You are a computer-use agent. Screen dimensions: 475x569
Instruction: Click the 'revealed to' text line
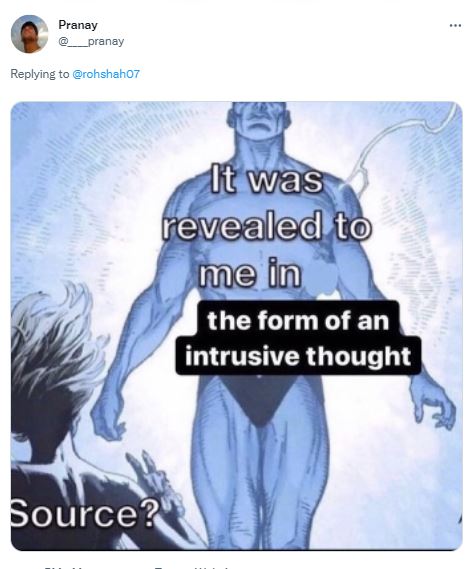pos(267,226)
